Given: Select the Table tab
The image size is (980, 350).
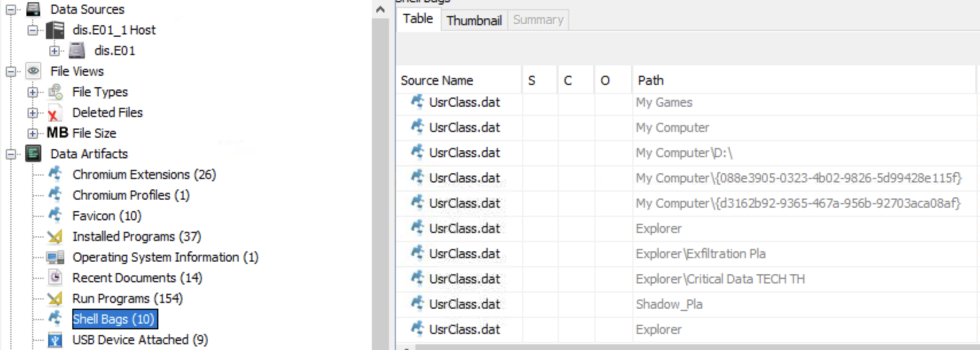Looking at the screenshot, I should coord(417,19).
